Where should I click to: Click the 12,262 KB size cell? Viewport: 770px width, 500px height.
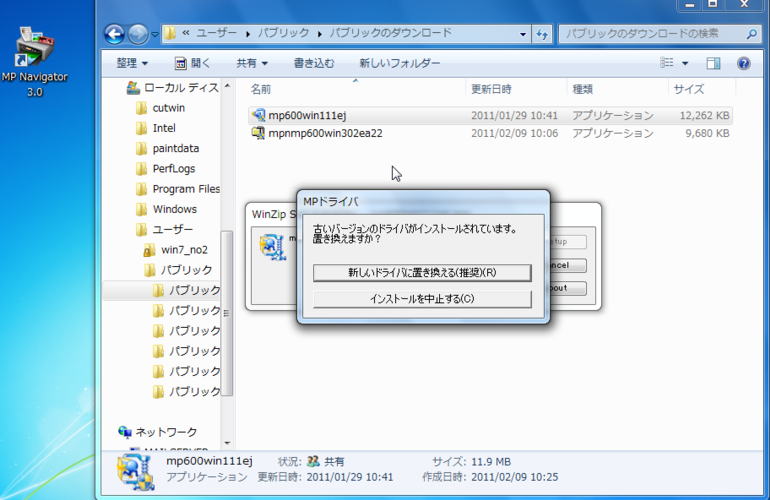point(704,115)
